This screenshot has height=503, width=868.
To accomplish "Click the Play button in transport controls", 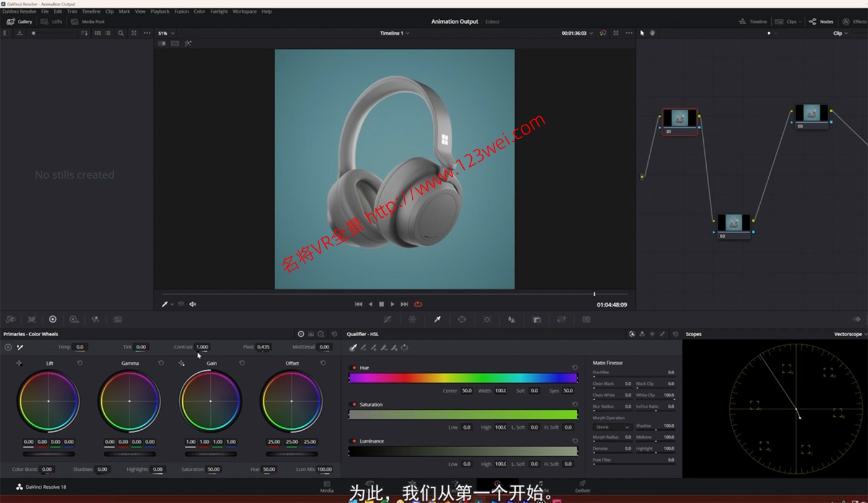I will [392, 304].
